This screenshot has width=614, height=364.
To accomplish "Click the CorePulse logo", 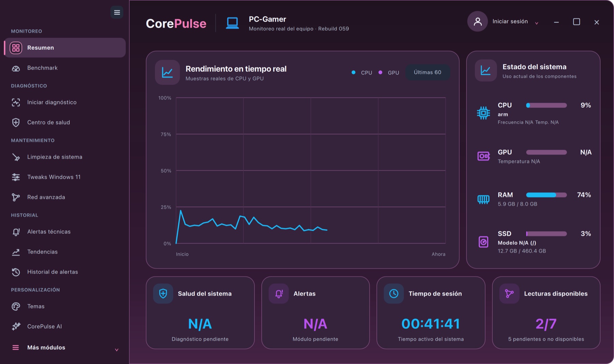I will tap(176, 24).
